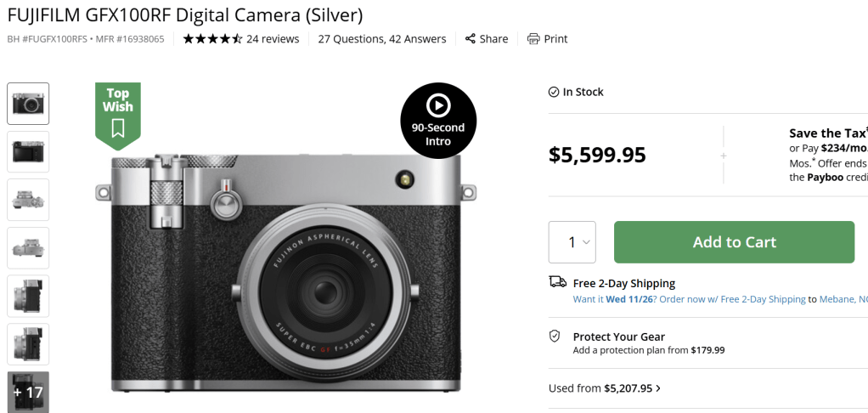Open the quantity dropdown

(572, 242)
